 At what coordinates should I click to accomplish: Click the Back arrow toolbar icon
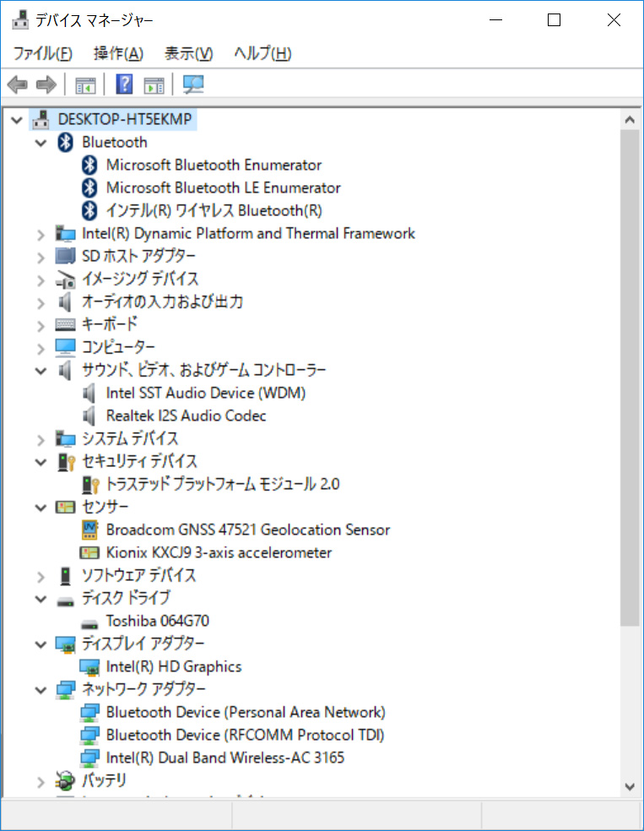[17, 84]
